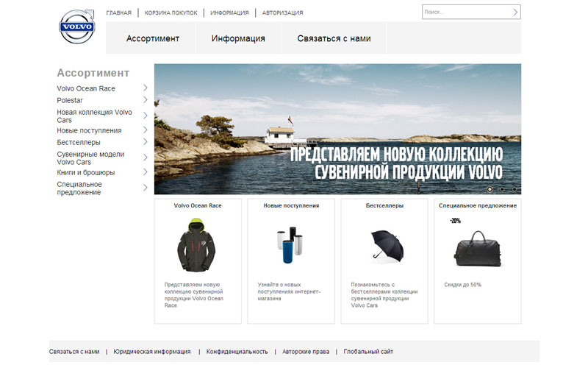Open the ИНФОРМАЦИЯ top utility link
Screen dimensions: 588x368
229,13
